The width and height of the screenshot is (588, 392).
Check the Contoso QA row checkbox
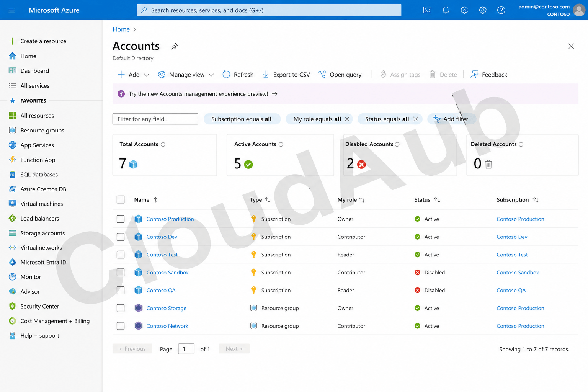[121, 290]
